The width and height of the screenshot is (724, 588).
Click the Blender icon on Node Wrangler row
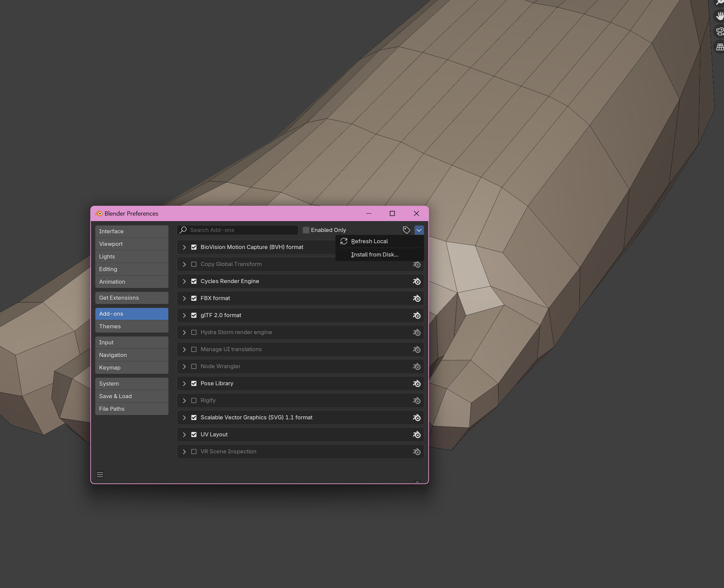(417, 367)
